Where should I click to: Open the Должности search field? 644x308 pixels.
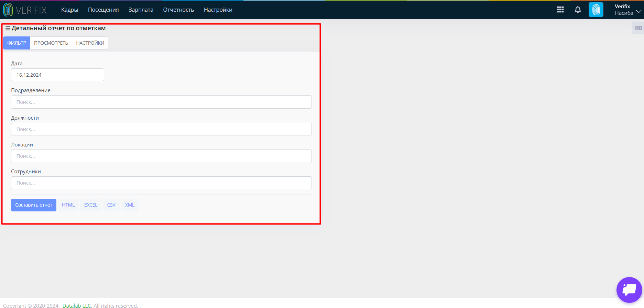161,129
